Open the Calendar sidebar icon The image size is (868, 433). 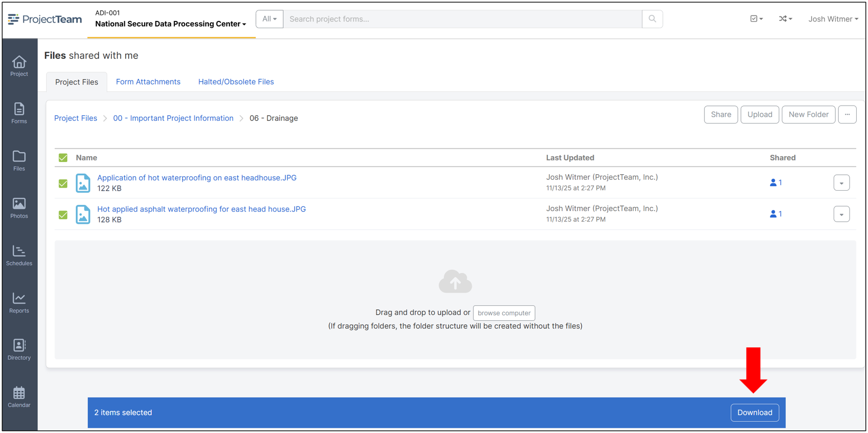(x=19, y=397)
